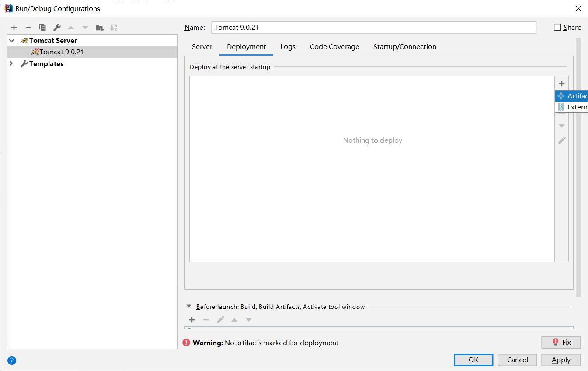This screenshot has height=371, width=588.
Task: Click the Fix button
Action: click(x=561, y=342)
